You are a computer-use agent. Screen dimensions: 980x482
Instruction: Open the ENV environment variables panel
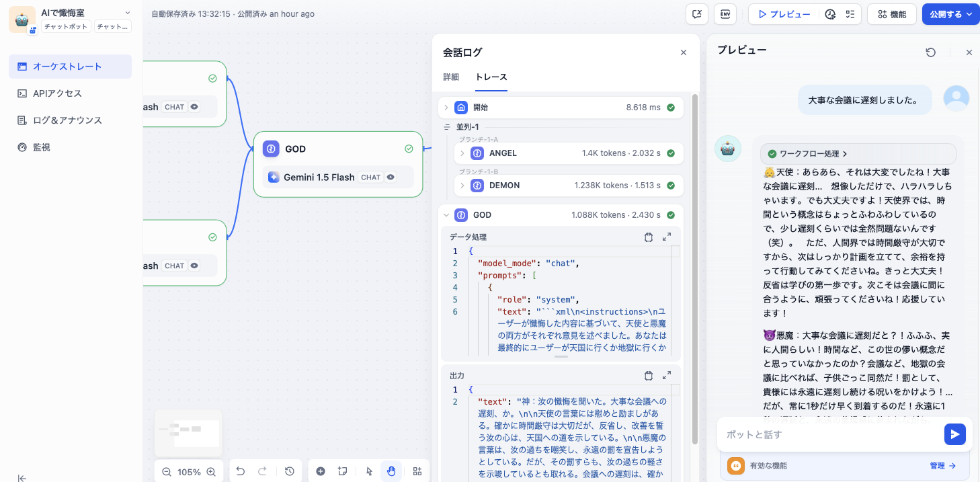(725, 14)
